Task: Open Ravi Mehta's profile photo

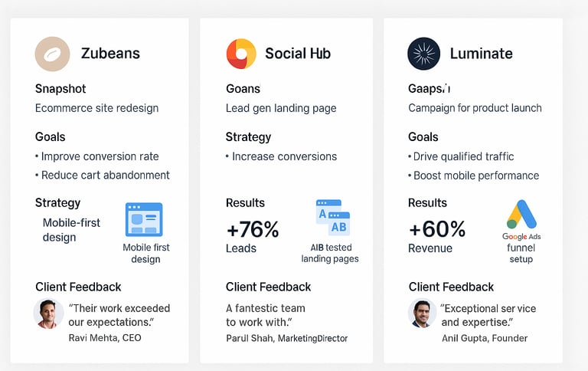Action: pos(48,314)
